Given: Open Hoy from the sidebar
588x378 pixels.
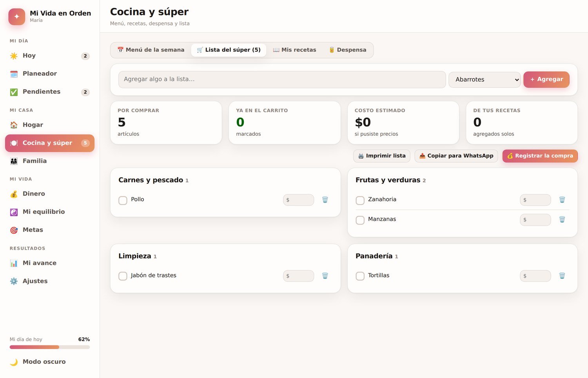Looking at the screenshot, I should [x=50, y=56].
